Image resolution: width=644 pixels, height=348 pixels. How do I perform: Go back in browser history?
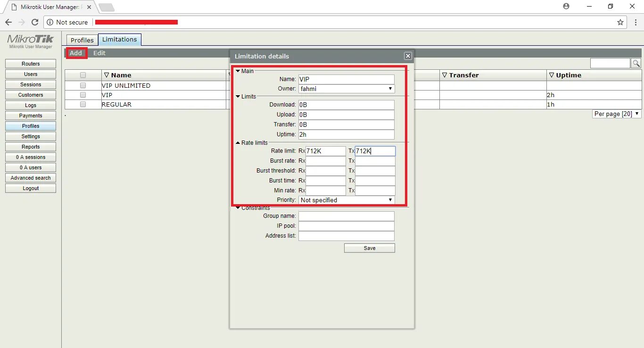click(x=8, y=22)
